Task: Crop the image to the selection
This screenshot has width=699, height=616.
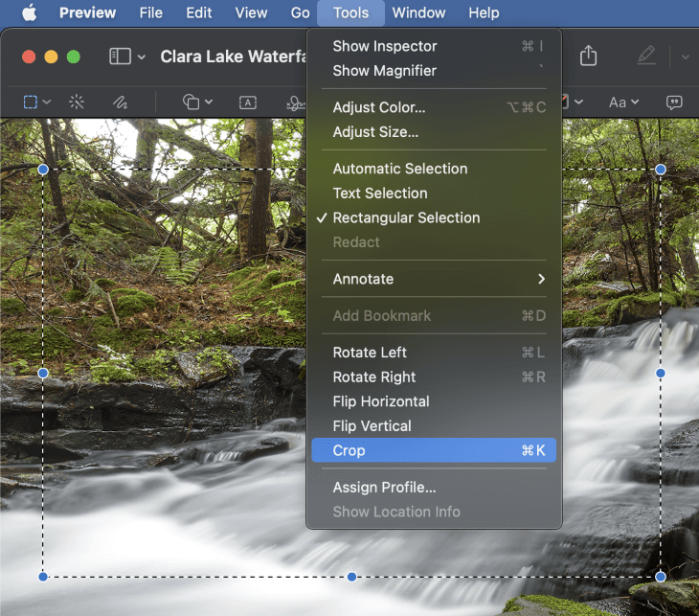Action: 434,450
